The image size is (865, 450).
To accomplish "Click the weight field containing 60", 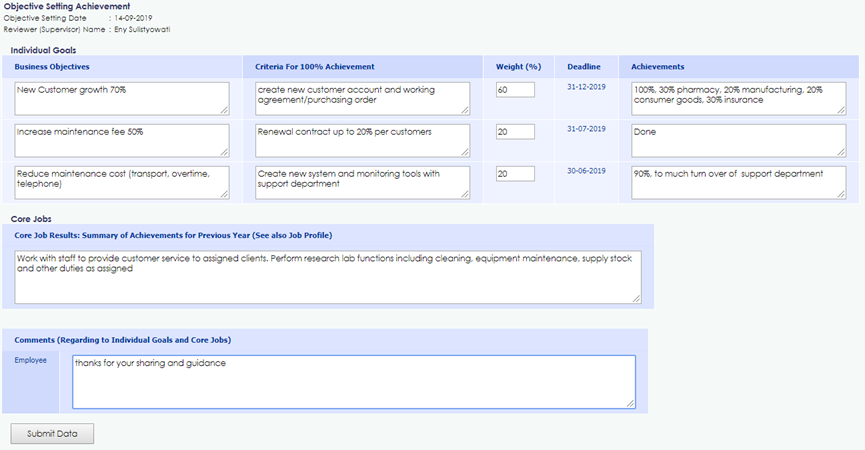I will 515,90.
